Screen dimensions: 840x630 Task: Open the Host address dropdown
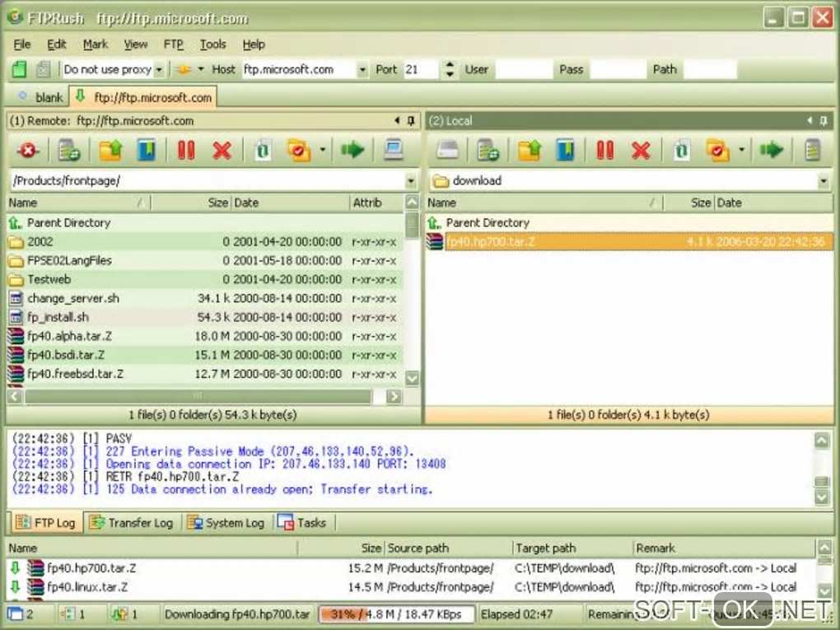(362, 70)
